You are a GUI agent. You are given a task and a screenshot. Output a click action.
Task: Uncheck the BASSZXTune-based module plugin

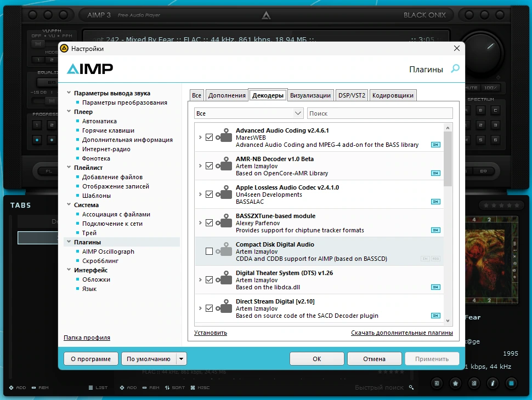[210, 222]
